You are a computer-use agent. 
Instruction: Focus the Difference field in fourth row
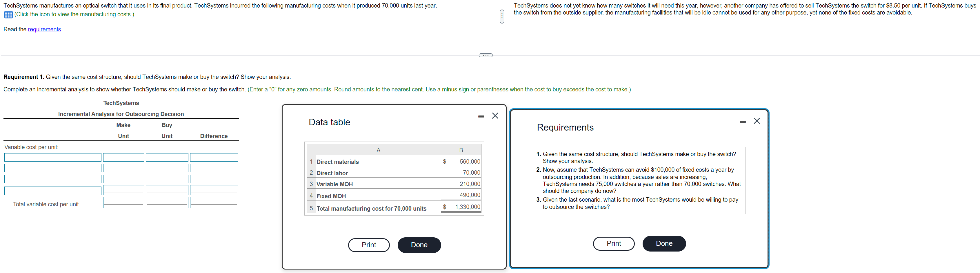[214, 190]
